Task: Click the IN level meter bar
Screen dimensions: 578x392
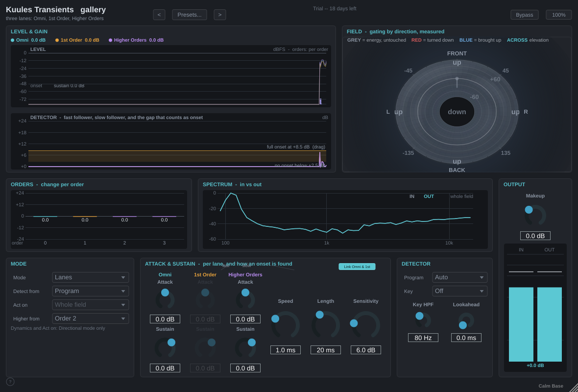Action: pyautogui.click(x=521, y=324)
